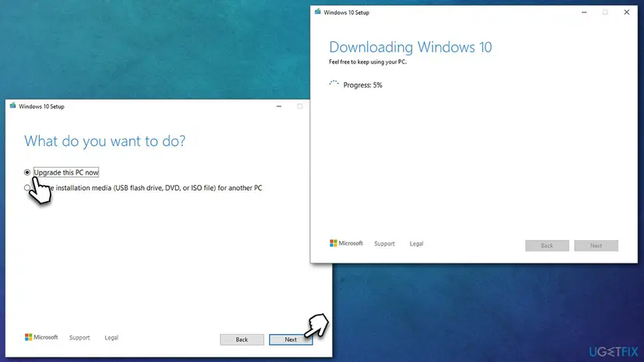Select 'Create installation media' radio button

click(x=26, y=187)
